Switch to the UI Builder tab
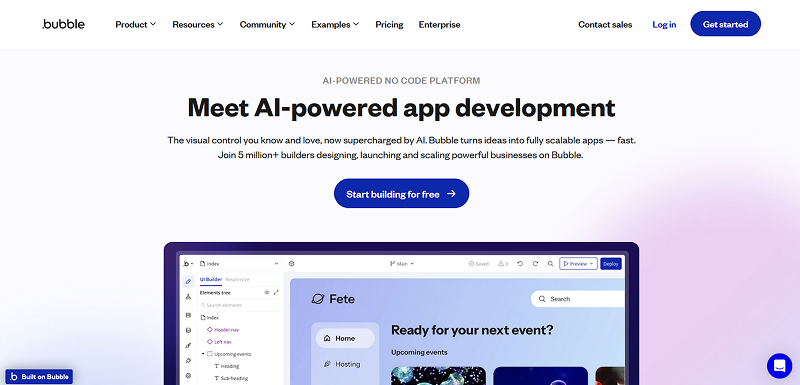The height and width of the screenshot is (385, 800). (x=211, y=279)
